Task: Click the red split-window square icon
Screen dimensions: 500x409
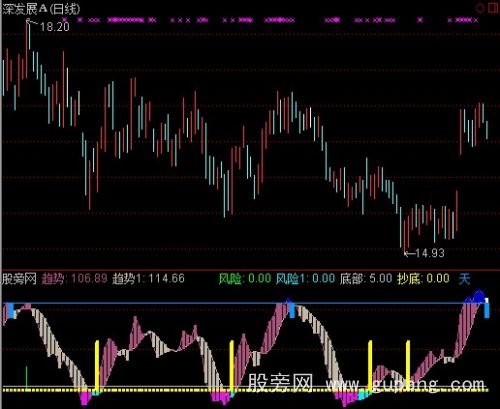Action: click(x=493, y=8)
